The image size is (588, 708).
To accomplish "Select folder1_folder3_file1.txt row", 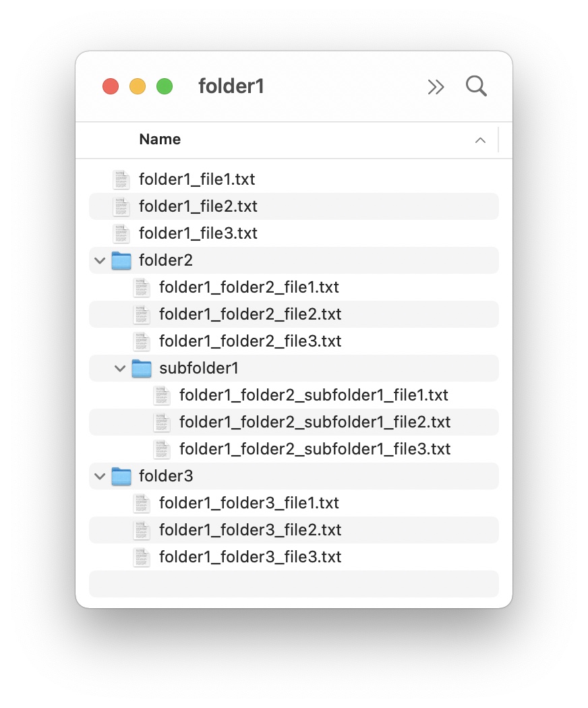I will [294, 503].
